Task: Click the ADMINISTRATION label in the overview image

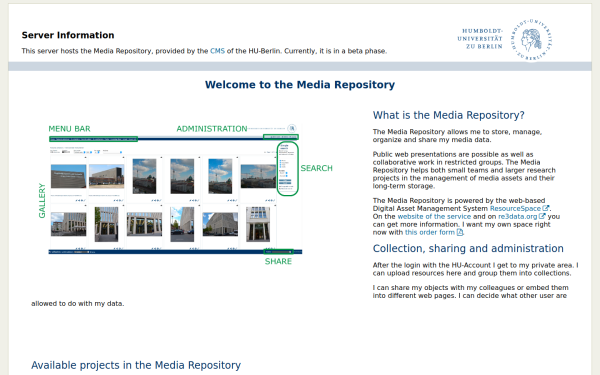Action: pos(212,129)
